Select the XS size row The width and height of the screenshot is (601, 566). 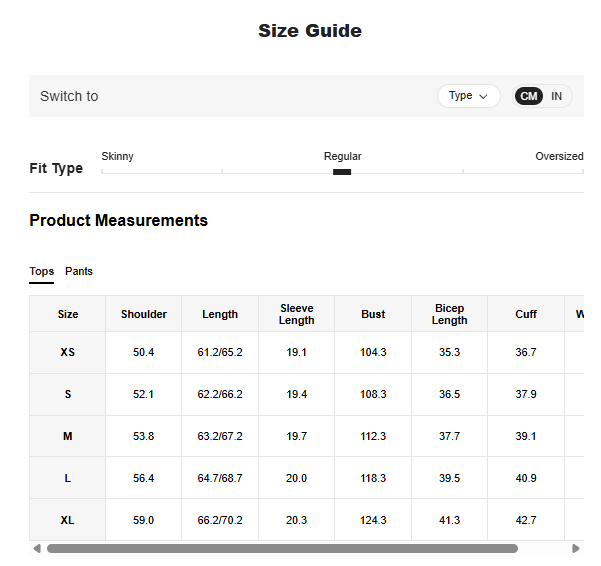(68, 353)
